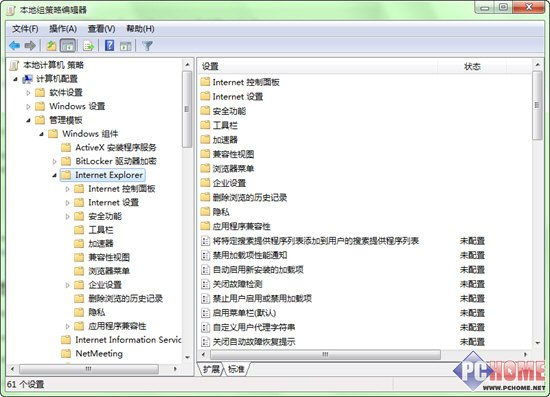Click the left tree scroll-up arrow

(187, 65)
